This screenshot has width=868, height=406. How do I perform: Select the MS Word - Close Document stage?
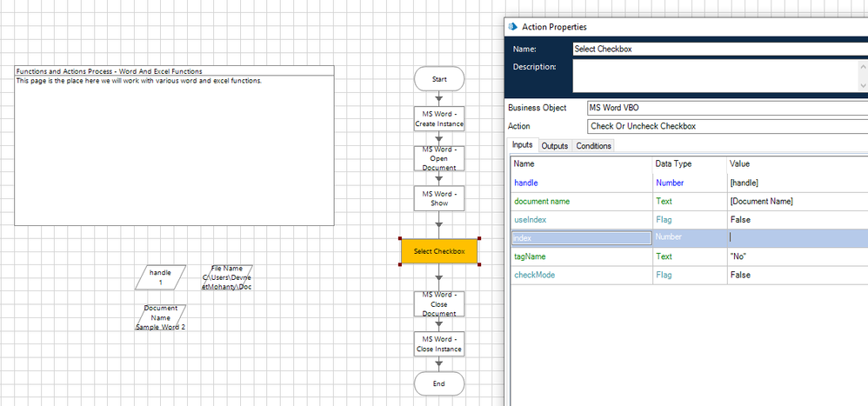(439, 304)
